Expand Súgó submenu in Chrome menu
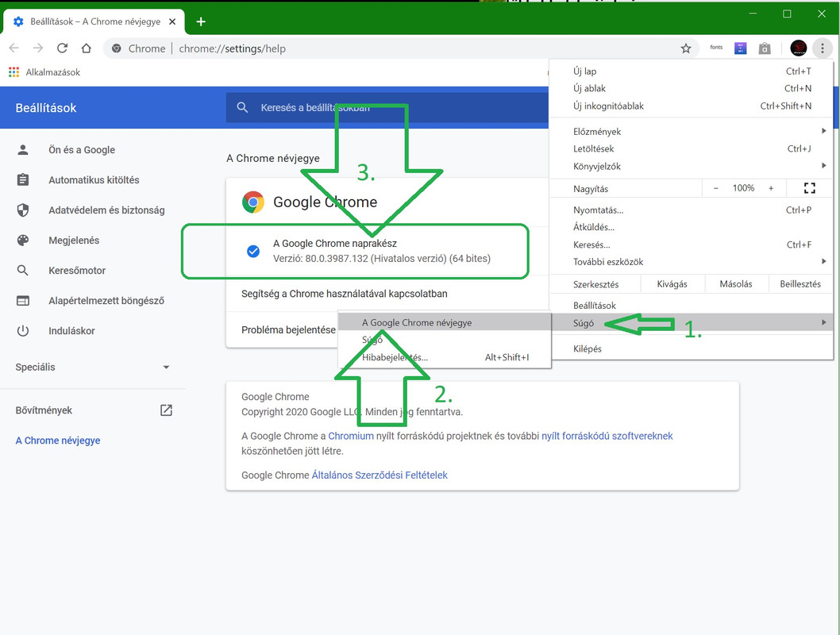This screenshot has width=840, height=635. [691, 323]
